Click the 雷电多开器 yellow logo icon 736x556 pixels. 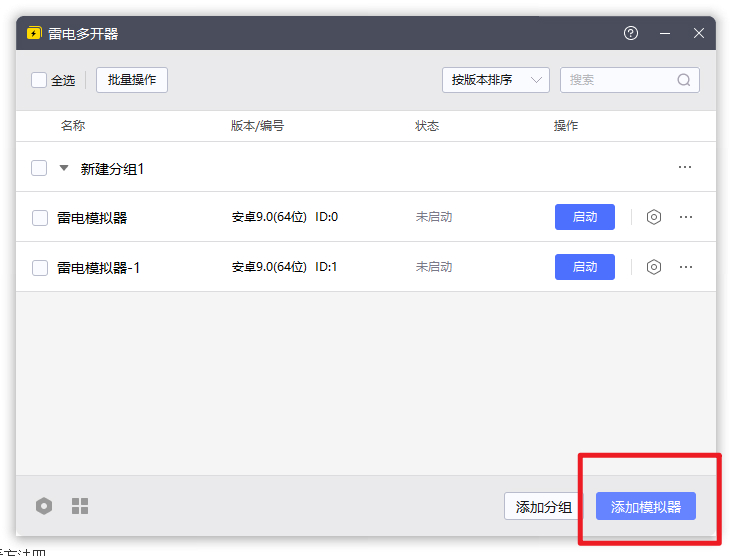point(34,33)
